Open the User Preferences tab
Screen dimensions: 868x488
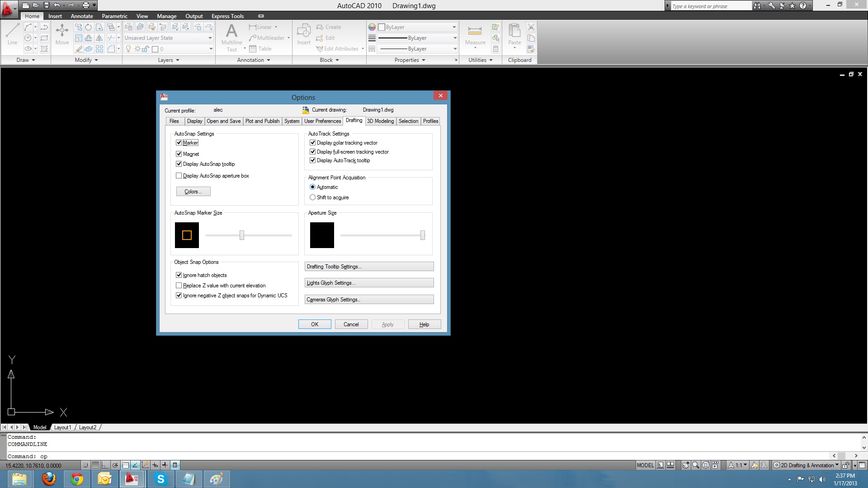click(322, 121)
